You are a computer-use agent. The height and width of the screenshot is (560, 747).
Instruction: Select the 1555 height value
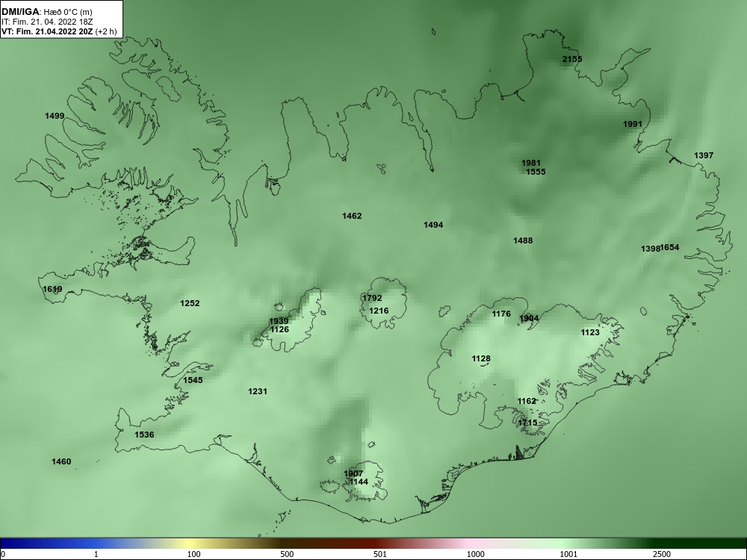pos(536,172)
